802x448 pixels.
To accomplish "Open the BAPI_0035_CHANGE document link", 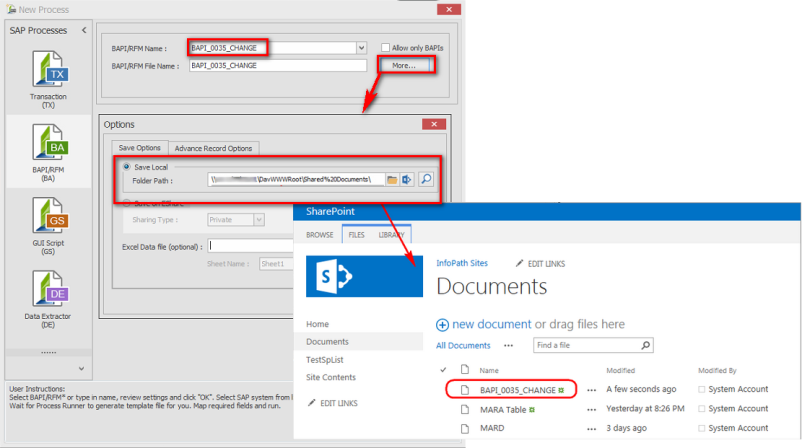I will [516, 389].
